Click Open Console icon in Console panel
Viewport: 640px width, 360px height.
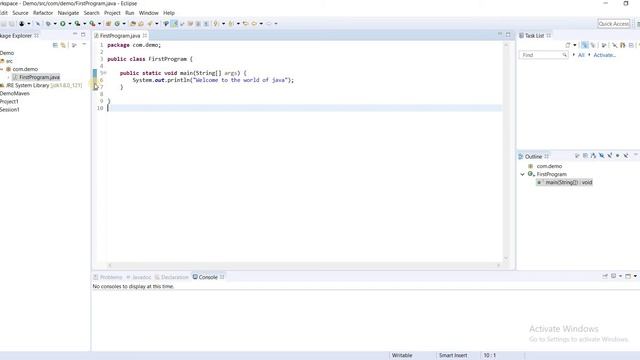[x=628, y=276]
